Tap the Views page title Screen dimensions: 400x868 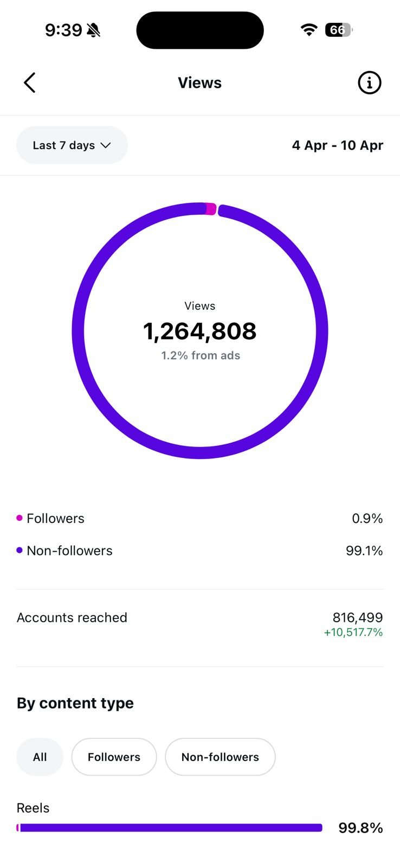point(200,83)
